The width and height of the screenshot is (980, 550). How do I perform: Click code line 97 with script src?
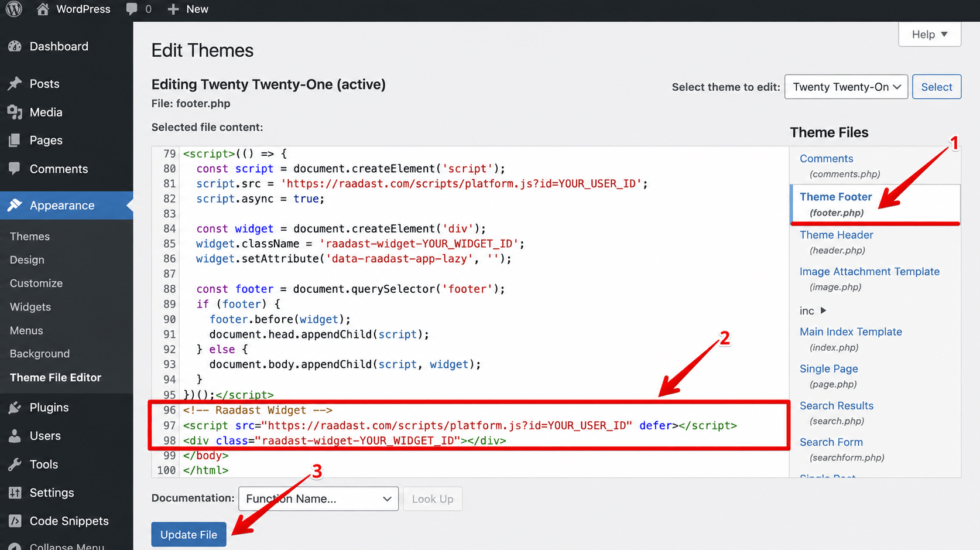point(460,425)
